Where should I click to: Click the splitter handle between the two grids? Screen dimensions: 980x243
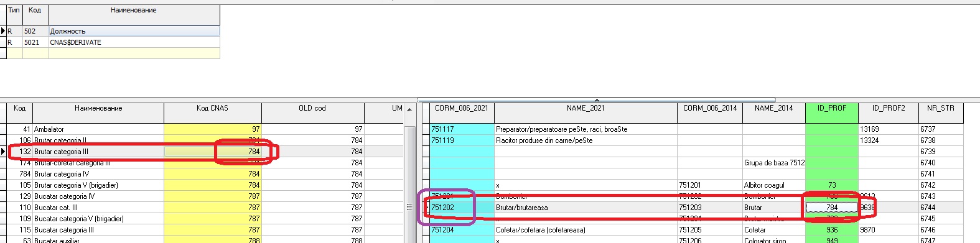click(x=409, y=207)
